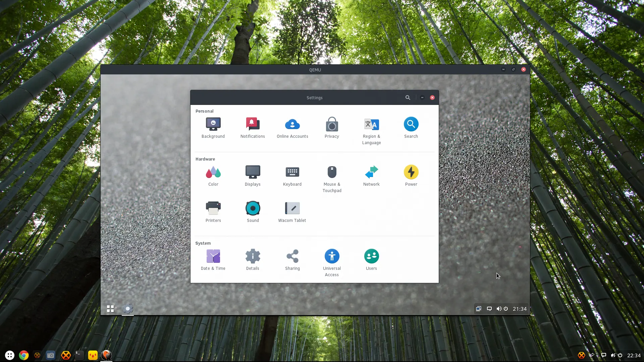Click the host clock showing 22:34

[x=634, y=355]
